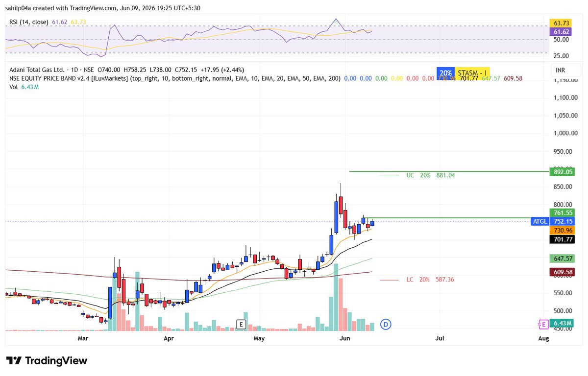Image resolution: width=588 pixels, height=376 pixels.
Task: Click the black 701.77 price-axis tag
Action: point(563,239)
